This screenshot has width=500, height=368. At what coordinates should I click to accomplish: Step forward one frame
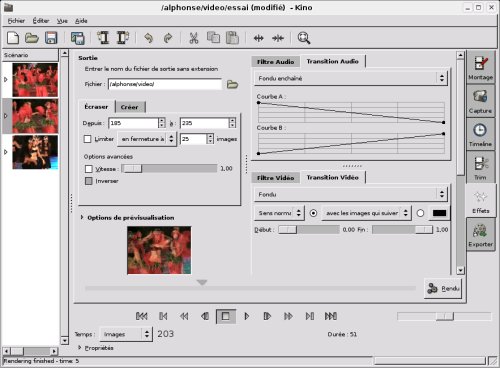pos(267,316)
